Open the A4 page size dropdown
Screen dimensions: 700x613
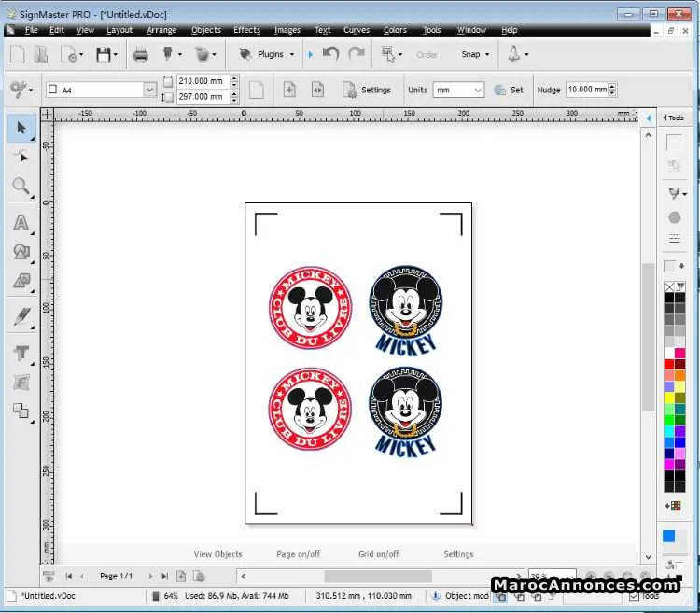150,90
